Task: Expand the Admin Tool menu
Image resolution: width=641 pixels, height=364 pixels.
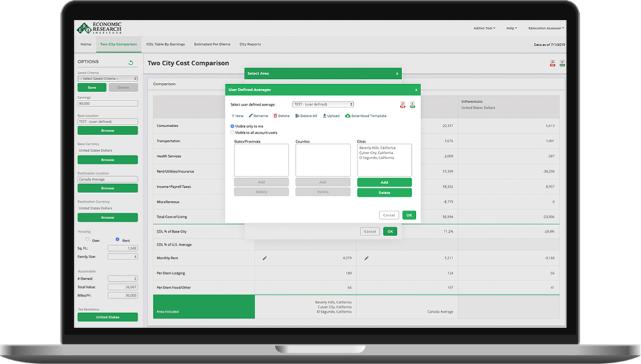Action: pos(484,28)
